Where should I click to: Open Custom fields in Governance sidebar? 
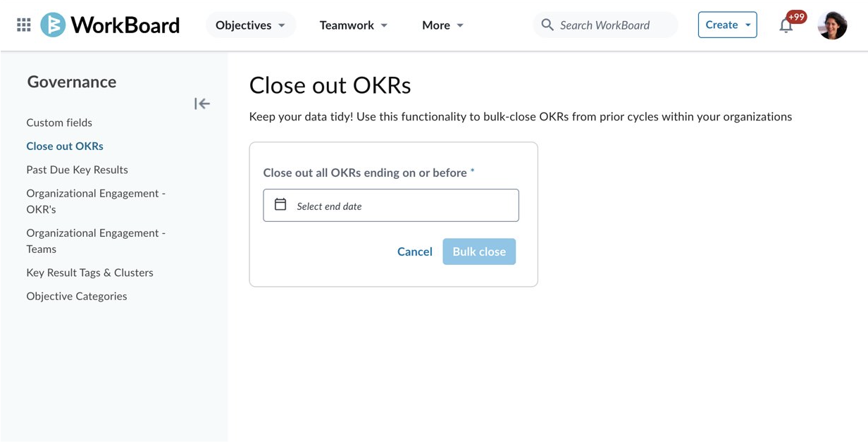point(59,123)
